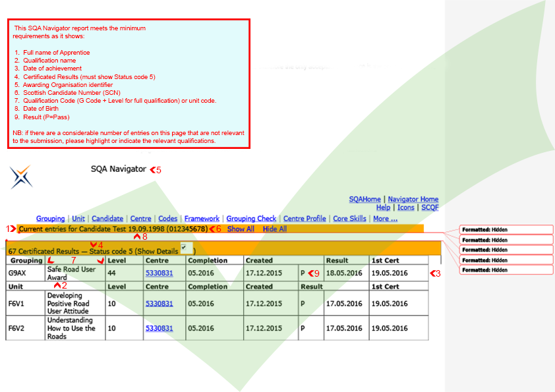Open the Centre Profile menu item
555x392 pixels.
(305, 219)
